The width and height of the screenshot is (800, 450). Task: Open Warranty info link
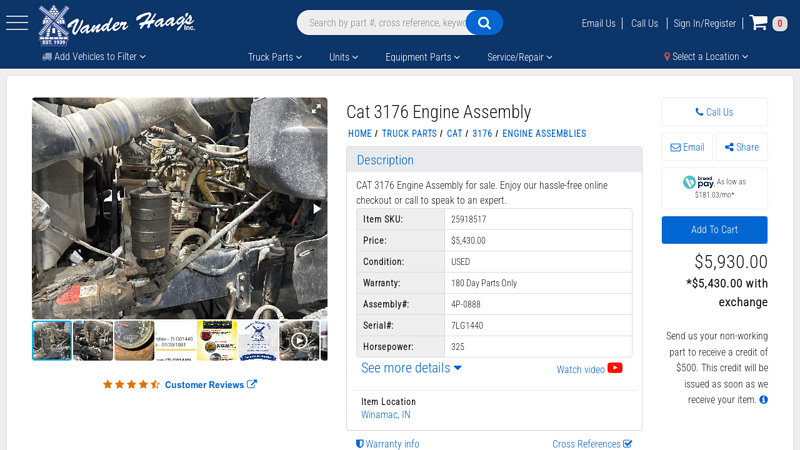pyautogui.click(x=387, y=444)
